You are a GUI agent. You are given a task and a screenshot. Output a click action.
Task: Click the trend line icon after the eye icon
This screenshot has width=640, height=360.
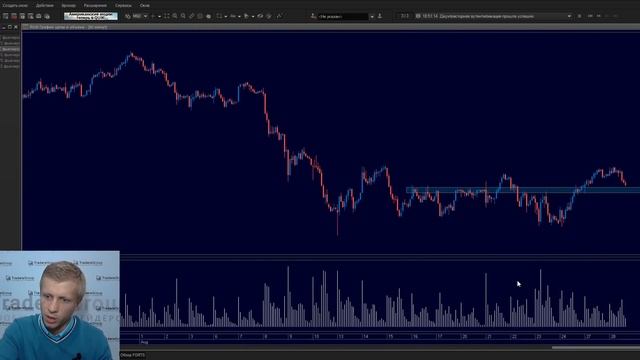[279, 16]
